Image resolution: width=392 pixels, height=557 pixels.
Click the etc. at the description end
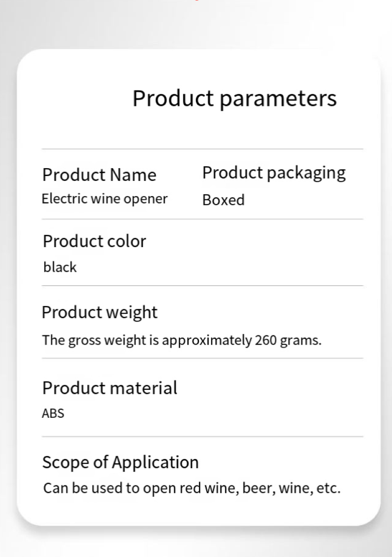[327, 488]
